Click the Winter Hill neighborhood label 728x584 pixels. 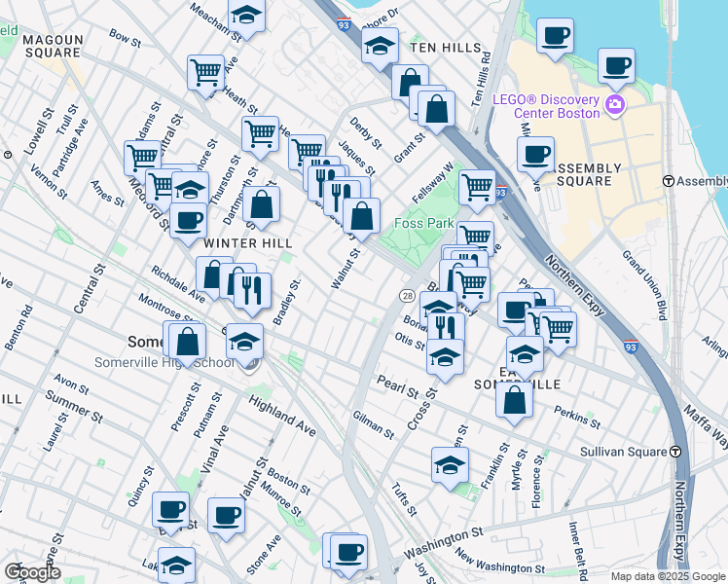[x=248, y=243]
